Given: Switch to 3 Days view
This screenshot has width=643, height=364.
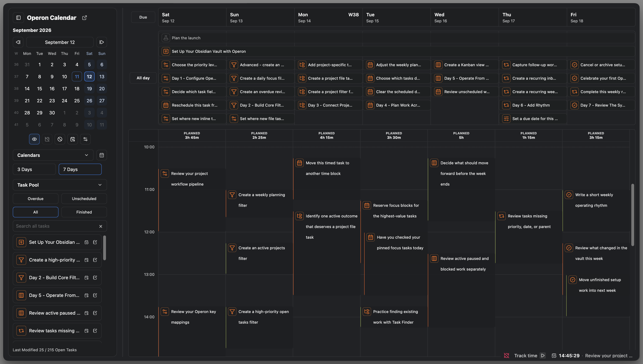Looking at the screenshot, I should 34,169.
